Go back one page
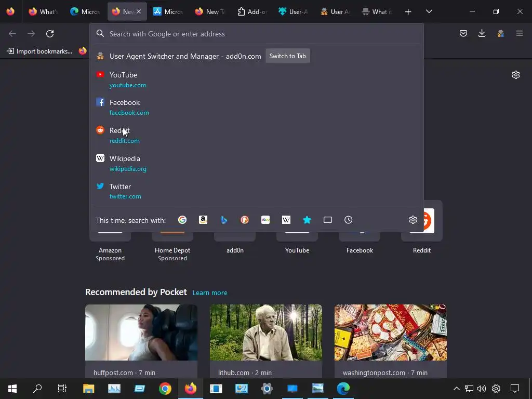This screenshot has height=399, width=532. [x=12, y=34]
